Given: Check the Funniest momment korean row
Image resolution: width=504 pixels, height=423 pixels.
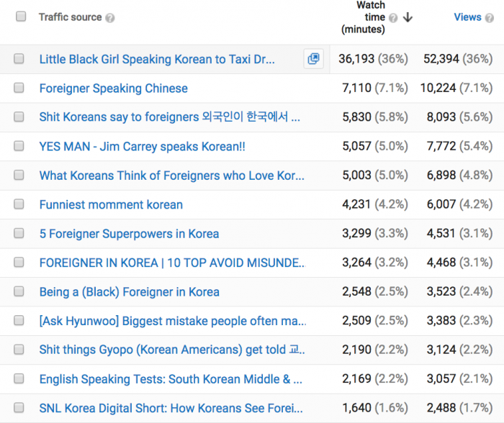Looking at the screenshot, I should (x=19, y=204).
